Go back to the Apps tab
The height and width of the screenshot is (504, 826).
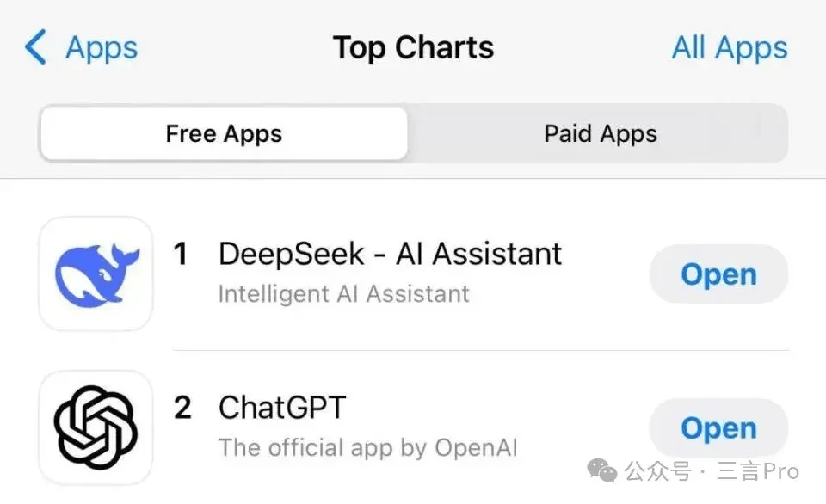coord(82,49)
